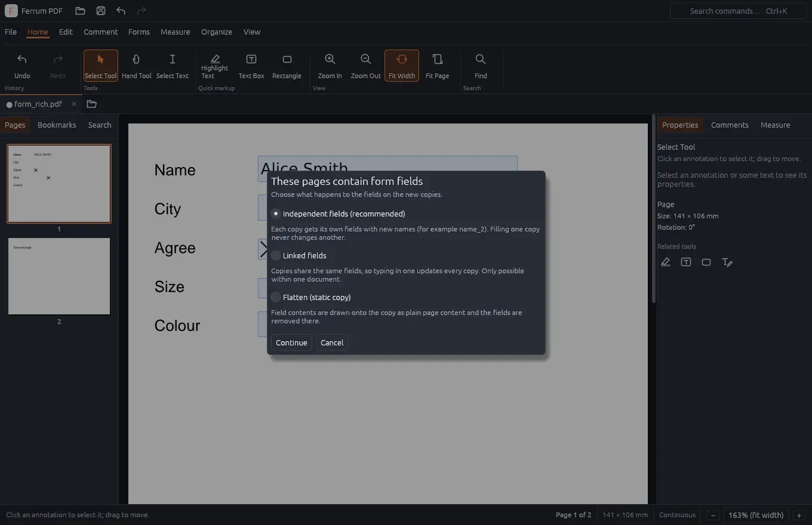Click the highlighter icon under Related tools
The image size is (812, 525).
666,262
